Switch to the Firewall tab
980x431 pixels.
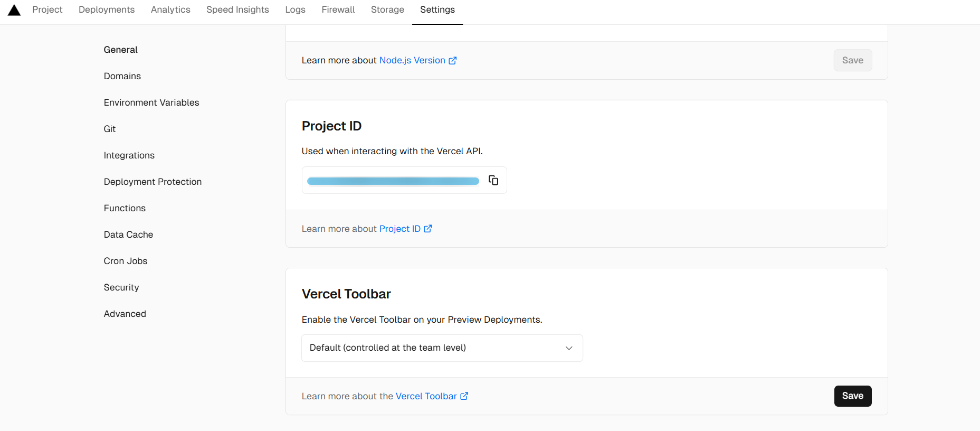338,10
